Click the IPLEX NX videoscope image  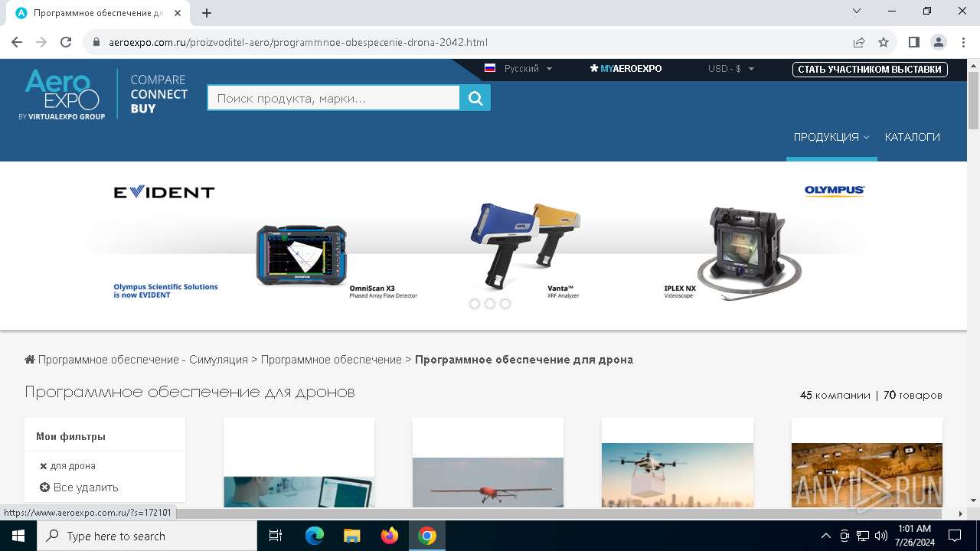(x=748, y=254)
